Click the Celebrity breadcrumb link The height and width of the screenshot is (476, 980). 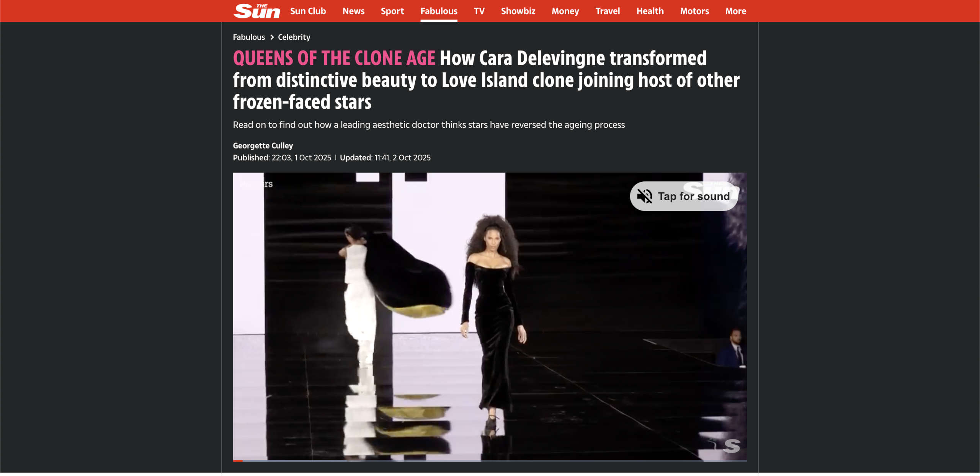[x=294, y=37]
